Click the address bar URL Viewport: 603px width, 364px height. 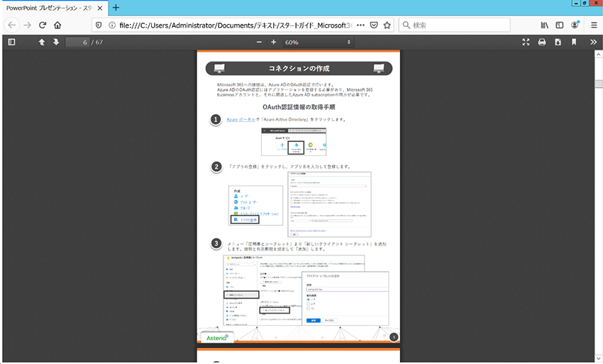click(x=236, y=25)
